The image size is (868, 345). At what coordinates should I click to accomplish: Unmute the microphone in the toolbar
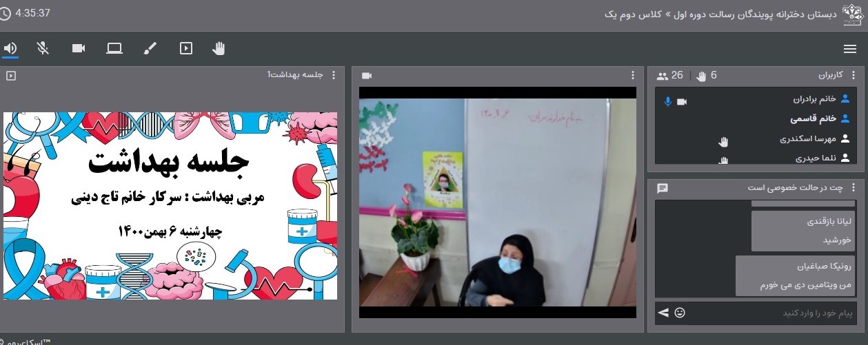pos(43,48)
